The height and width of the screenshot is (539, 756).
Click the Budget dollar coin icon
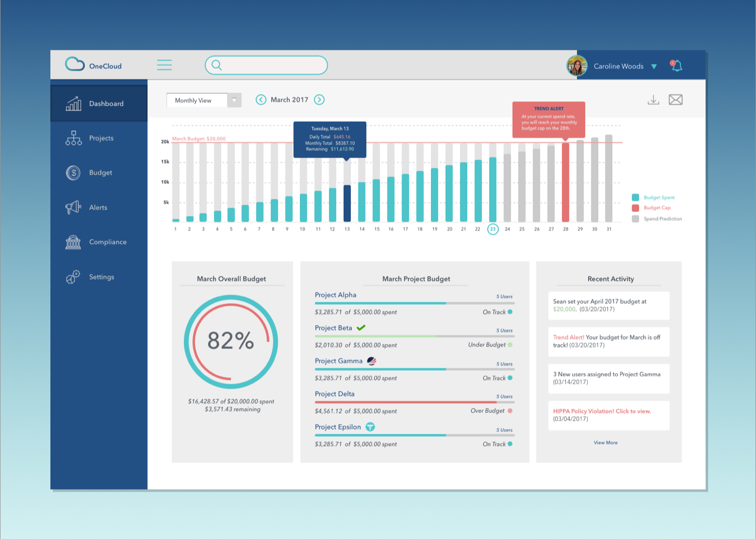coord(74,173)
